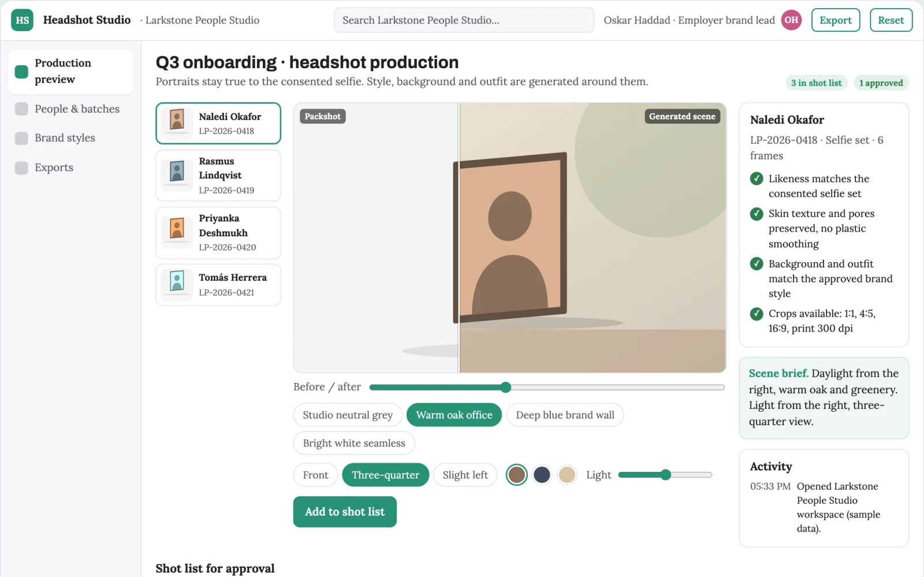Click the Skin texture check icon
The height and width of the screenshot is (577, 924).
click(x=757, y=214)
